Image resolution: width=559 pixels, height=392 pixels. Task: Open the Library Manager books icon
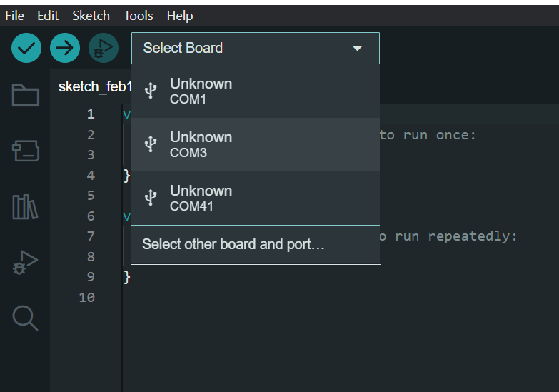(26, 207)
